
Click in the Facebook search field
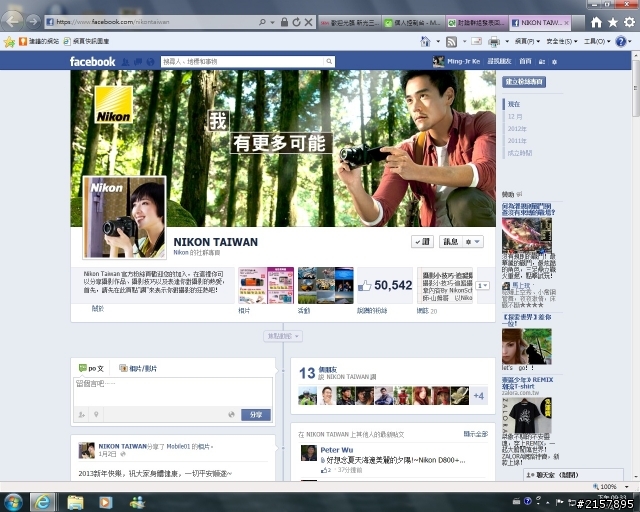pyautogui.click(x=242, y=62)
